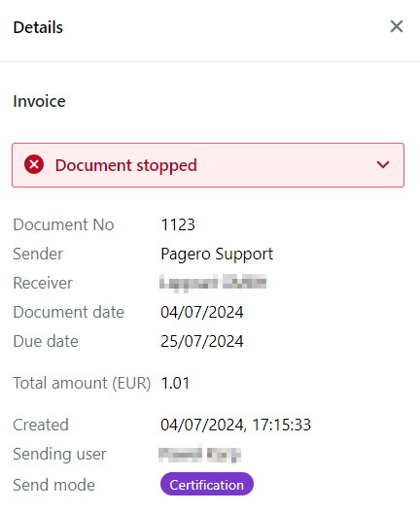The height and width of the screenshot is (512, 420).
Task: Click the Send mode label
Action: [x=53, y=485]
